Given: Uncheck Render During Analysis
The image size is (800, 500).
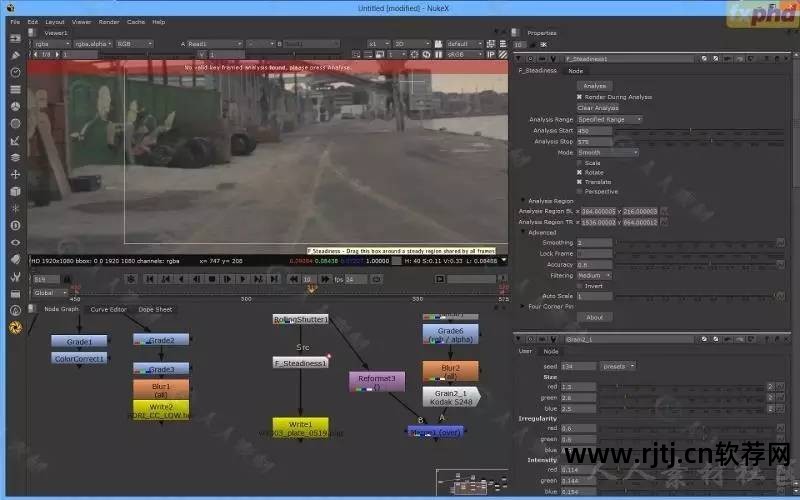Looking at the screenshot, I should pyautogui.click(x=579, y=97).
